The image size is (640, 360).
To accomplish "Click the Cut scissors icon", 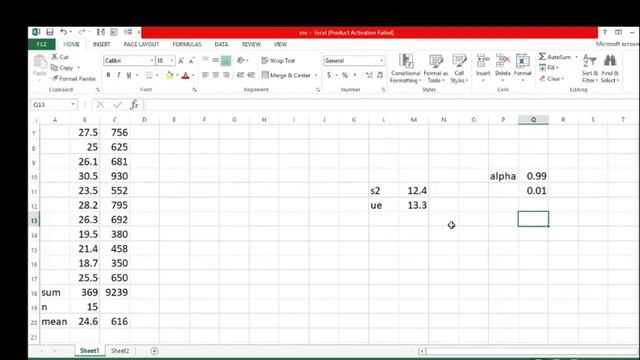I will point(54,57).
